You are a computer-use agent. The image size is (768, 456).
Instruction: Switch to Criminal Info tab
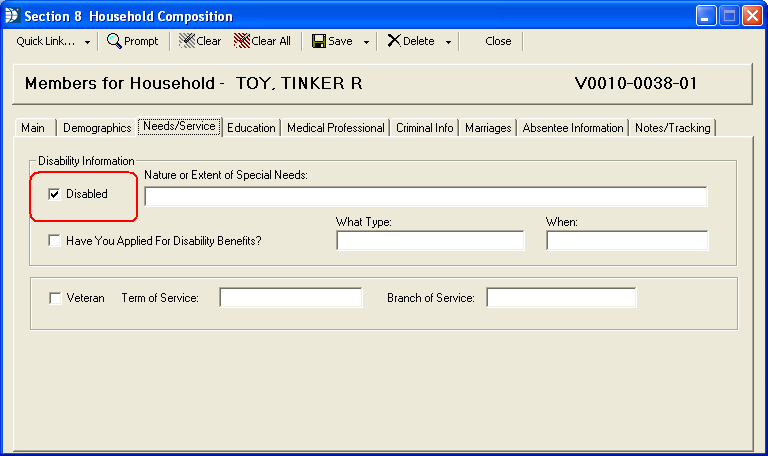pos(425,128)
